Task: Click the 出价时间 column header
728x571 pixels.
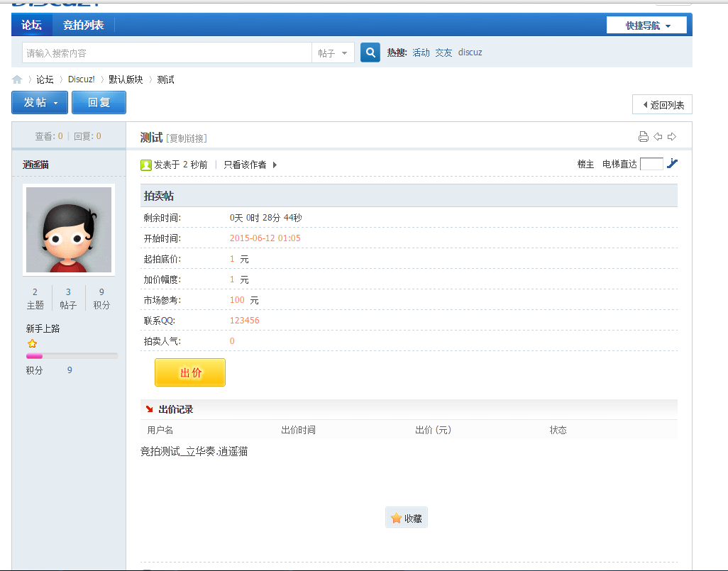Action: [x=298, y=430]
